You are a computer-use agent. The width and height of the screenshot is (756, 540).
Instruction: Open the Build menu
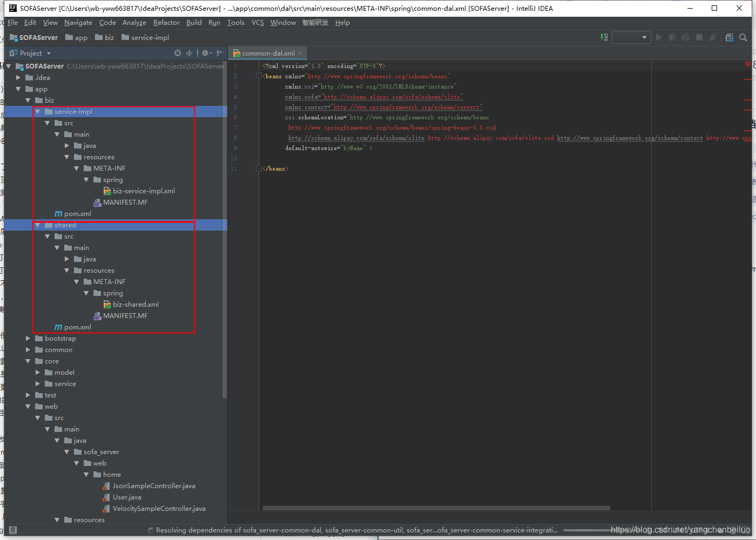(x=194, y=23)
